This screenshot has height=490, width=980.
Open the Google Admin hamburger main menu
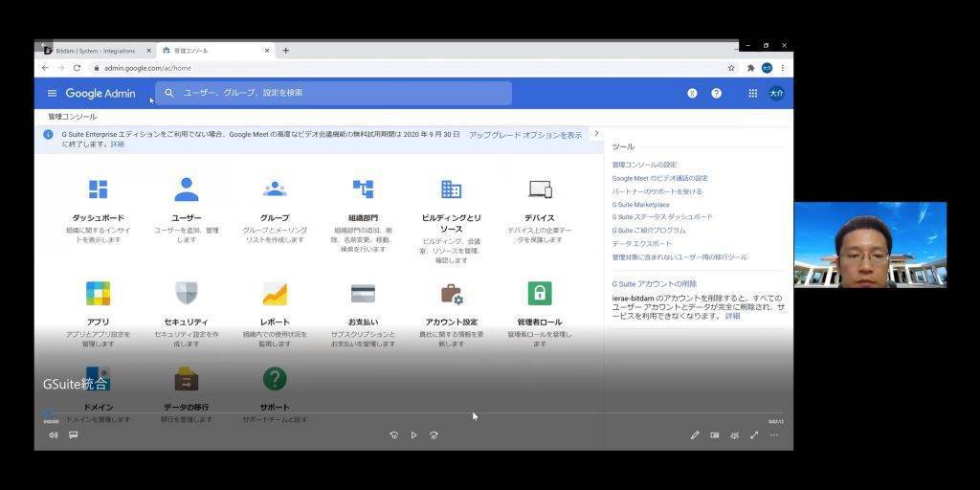point(52,93)
